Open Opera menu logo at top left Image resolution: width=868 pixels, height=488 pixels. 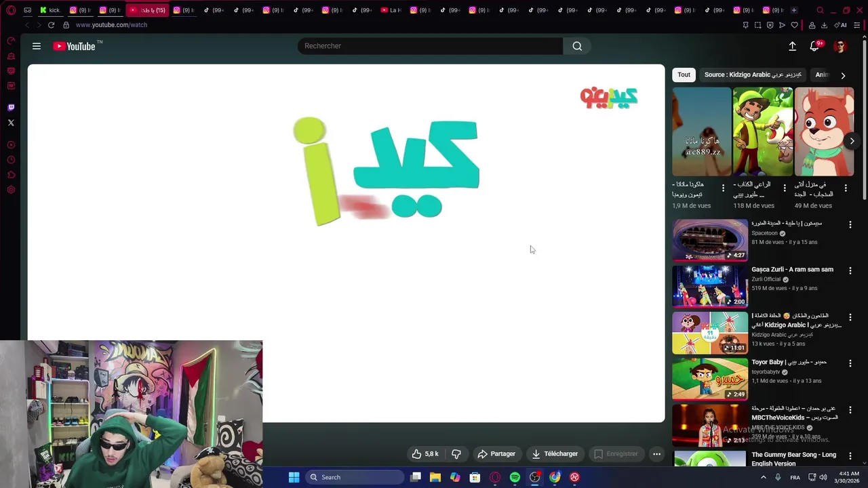(11, 10)
